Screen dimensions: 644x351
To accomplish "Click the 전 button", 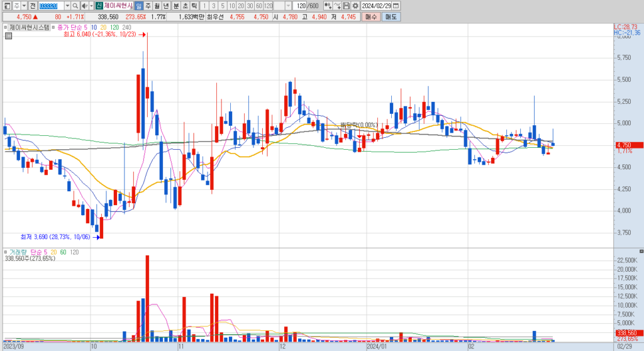I will click(33, 6).
